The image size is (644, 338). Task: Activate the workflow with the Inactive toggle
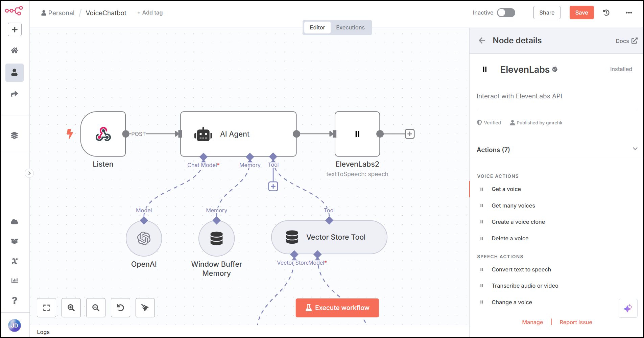tap(505, 13)
